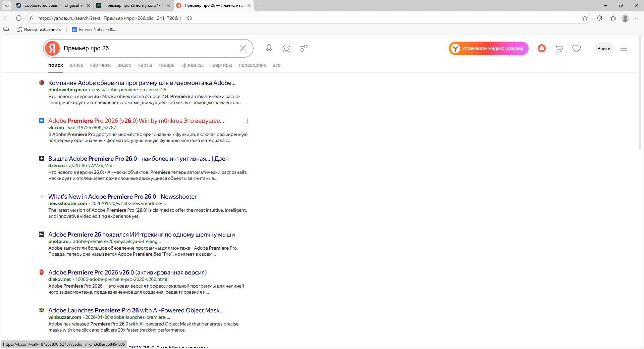
Task: Switch to the картинки search tab
Action: tap(100, 65)
